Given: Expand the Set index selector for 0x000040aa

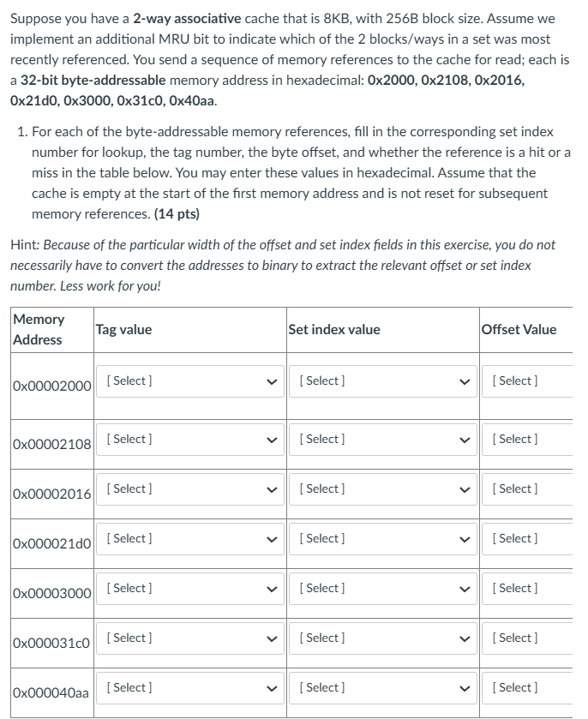Looking at the screenshot, I should [384, 687].
